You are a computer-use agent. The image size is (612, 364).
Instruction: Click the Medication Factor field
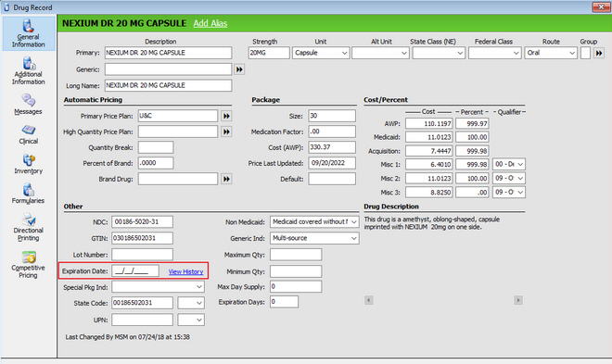332,132
